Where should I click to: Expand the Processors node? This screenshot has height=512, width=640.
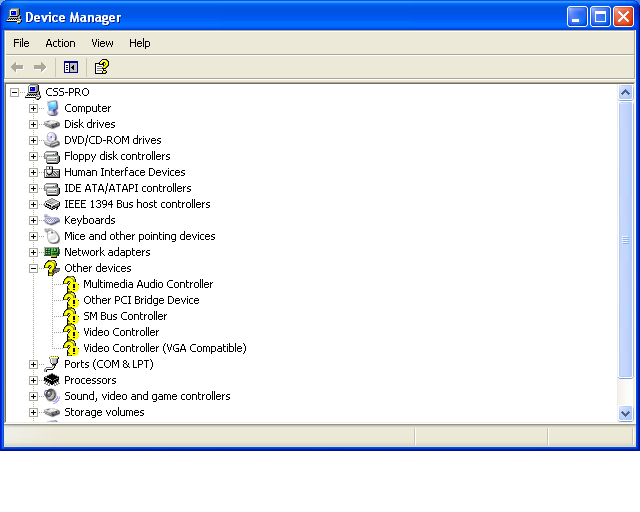33,381
